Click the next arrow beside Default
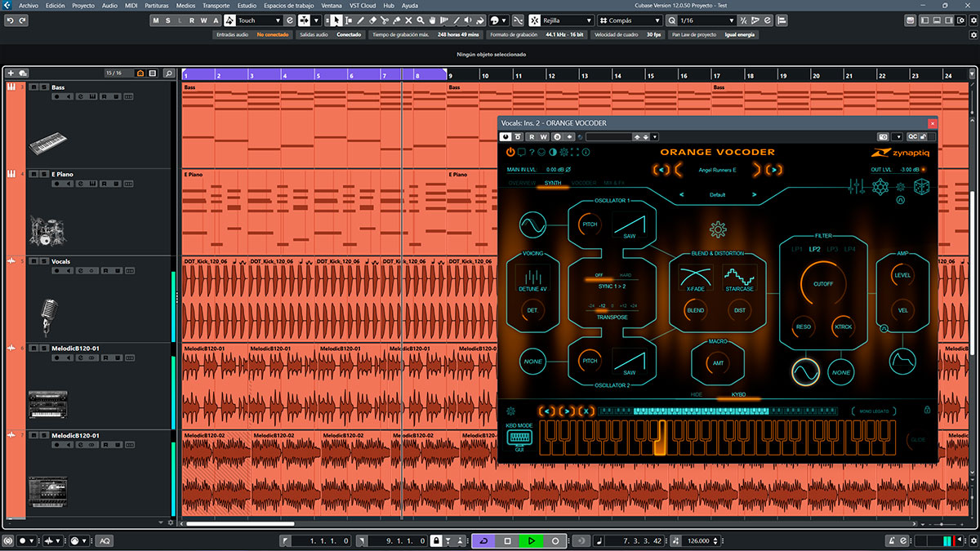Viewport: 980px width, 551px height. (x=754, y=195)
